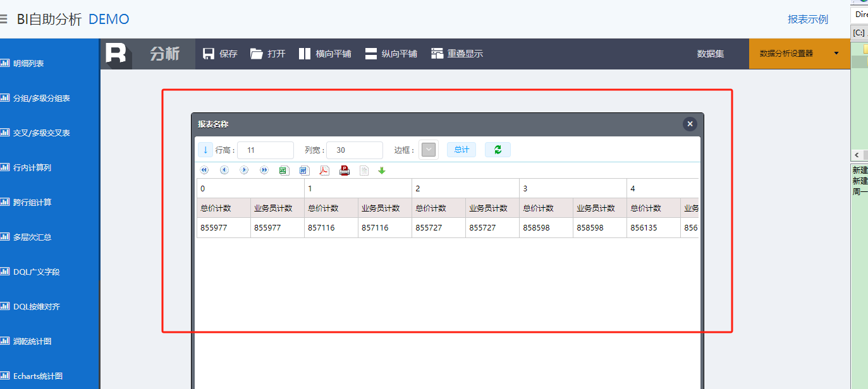Click cell with value 856135

click(x=654, y=228)
